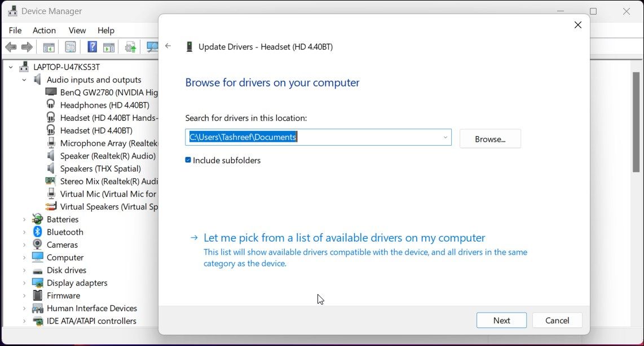The image size is (644, 346).
Task: Click the Browse... button
Action: (x=490, y=139)
